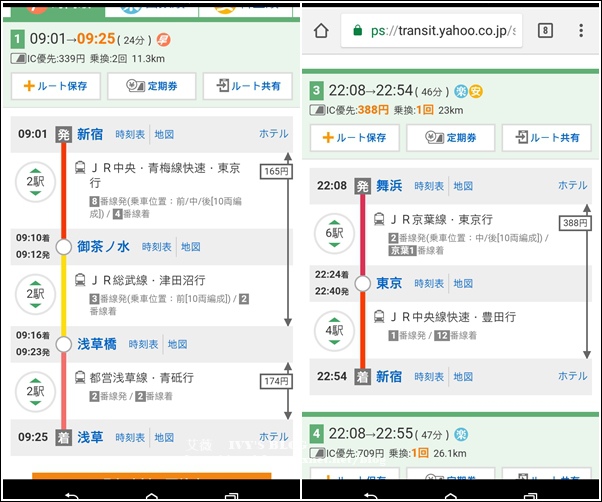Viewport: 602px width, 502px height.
Task: Open 地図 for 御茶ノ水
Action: tap(191, 247)
